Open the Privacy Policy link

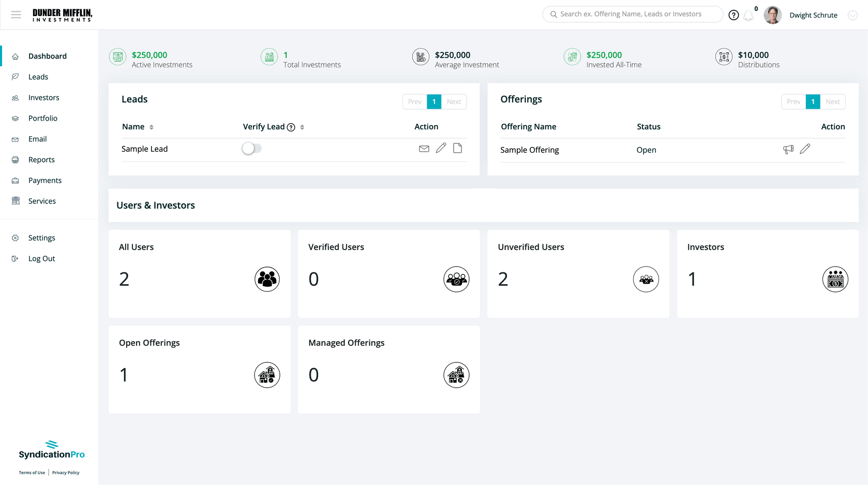pos(66,473)
